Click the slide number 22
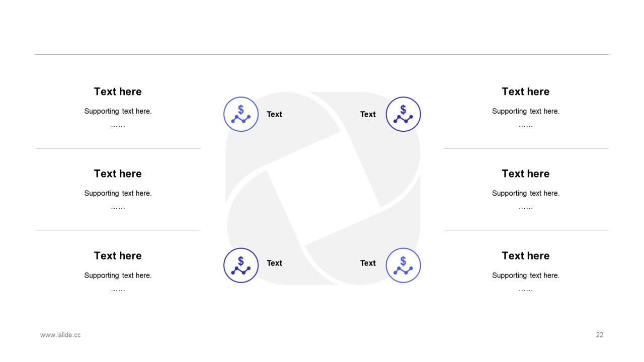This screenshot has width=644, height=362. tap(600, 335)
